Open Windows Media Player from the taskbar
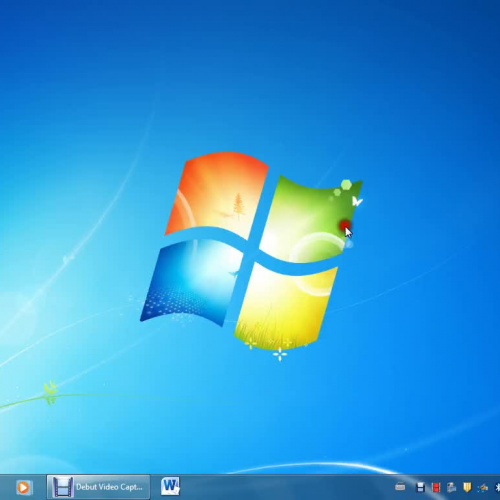This screenshot has height=500, width=500. point(23,487)
